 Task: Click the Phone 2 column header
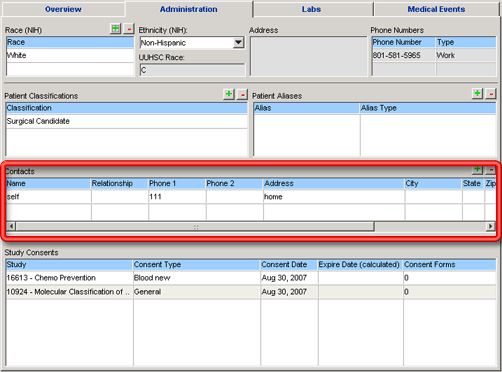click(x=234, y=184)
